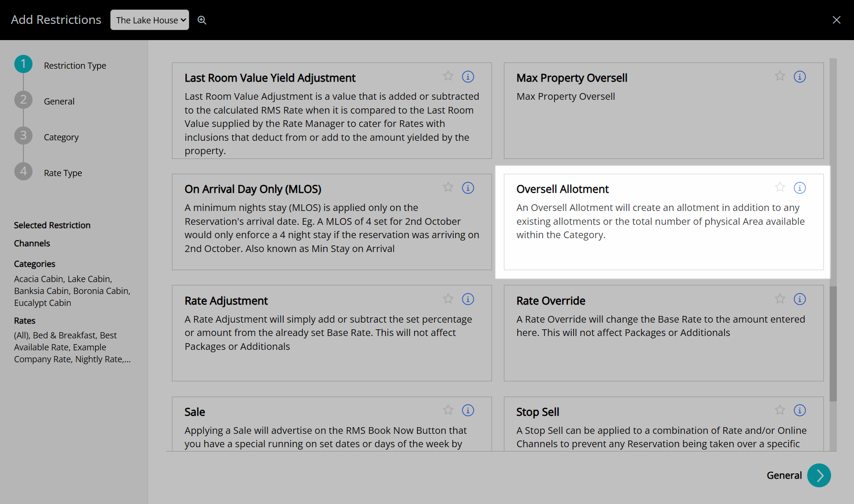Screen dimensions: 854x504
Task: Select the Stop Sell restriction card
Action: (x=664, y=424)
